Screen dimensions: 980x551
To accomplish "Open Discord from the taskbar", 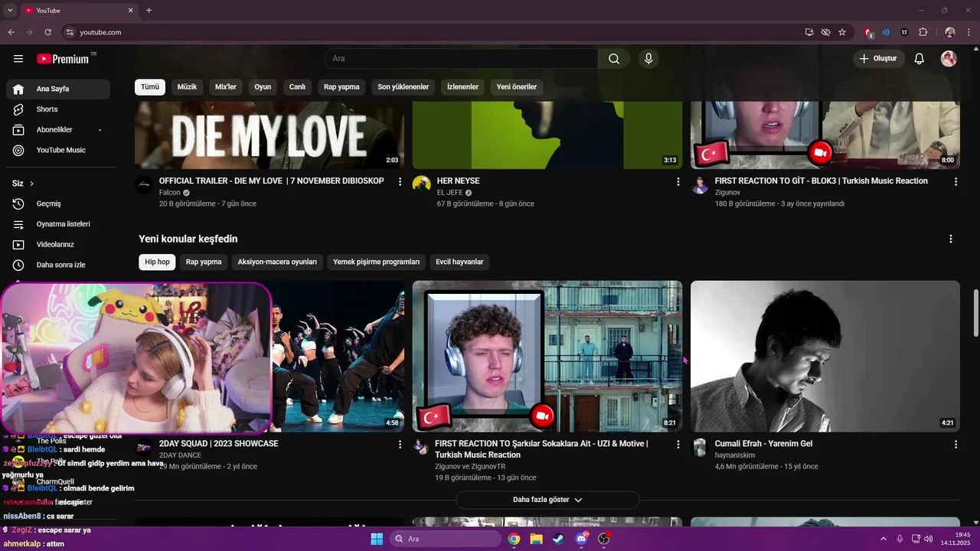I will [581, 539].
